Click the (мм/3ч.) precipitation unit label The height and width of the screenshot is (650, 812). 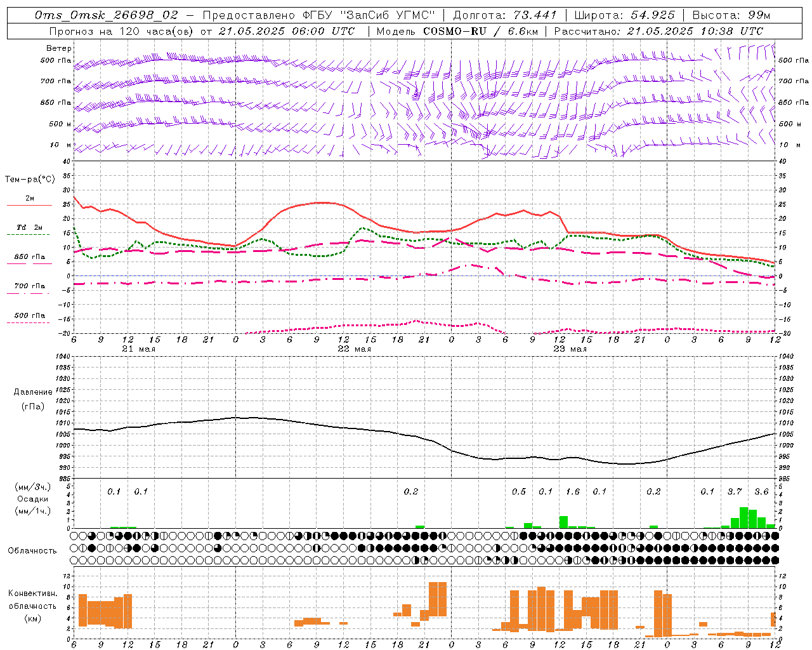pyautogui.click(x=33, y=487)
